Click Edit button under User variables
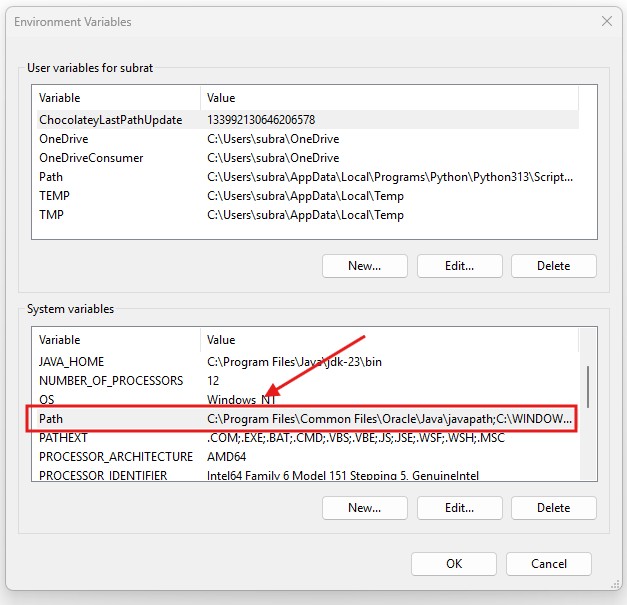627x605 pixels. [x=459, y=266]
